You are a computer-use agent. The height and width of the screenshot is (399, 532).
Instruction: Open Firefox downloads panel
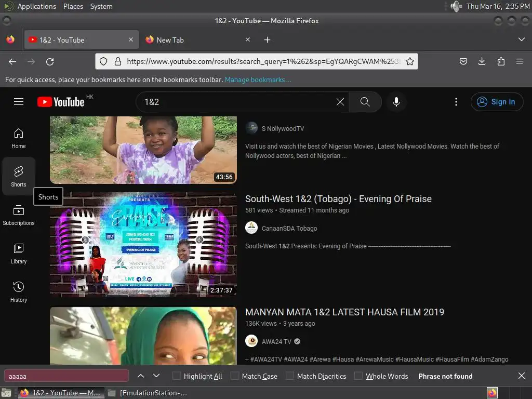pyautogui.click(x=482, y=61)
